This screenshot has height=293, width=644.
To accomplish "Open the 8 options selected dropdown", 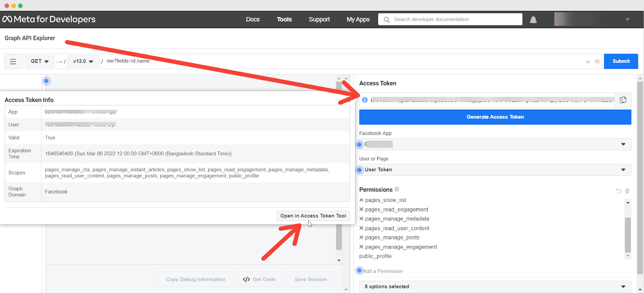I will (495, 287).
